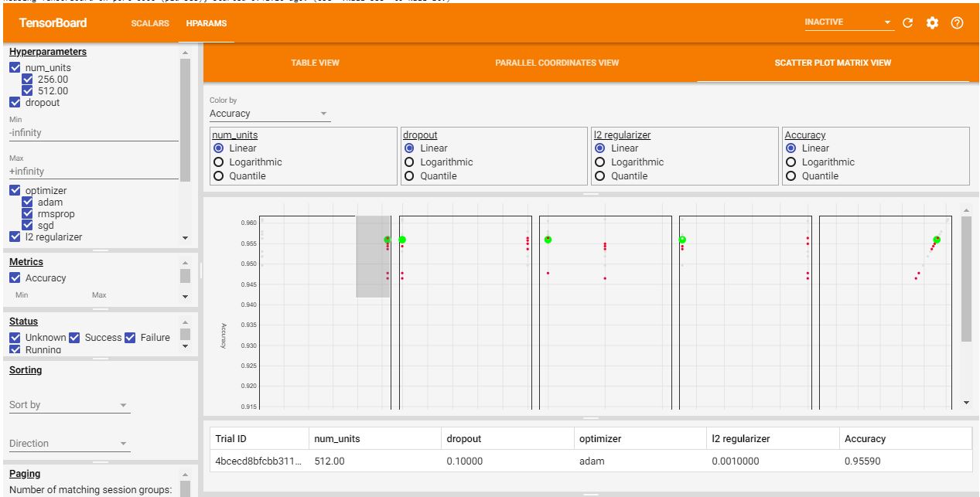Click the dropout Min input field
The width and height of the screenshot is (980, 497).
(x=94, y=133)
